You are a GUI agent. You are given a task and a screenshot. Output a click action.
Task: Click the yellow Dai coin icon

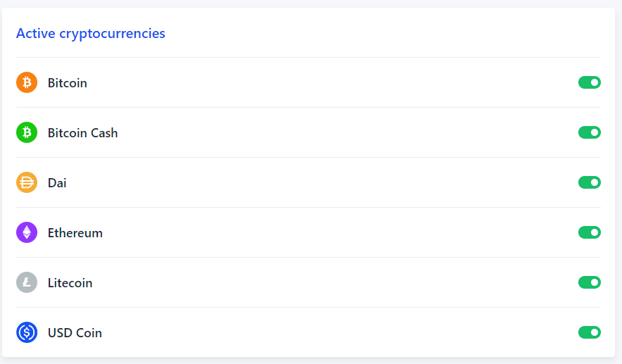27,182
